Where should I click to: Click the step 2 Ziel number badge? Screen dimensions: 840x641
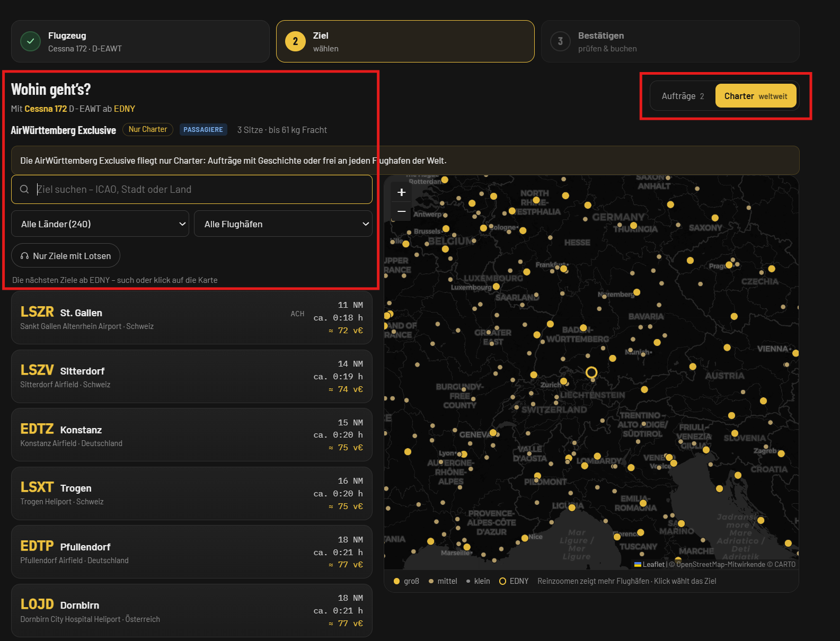(x=295, y=41)
